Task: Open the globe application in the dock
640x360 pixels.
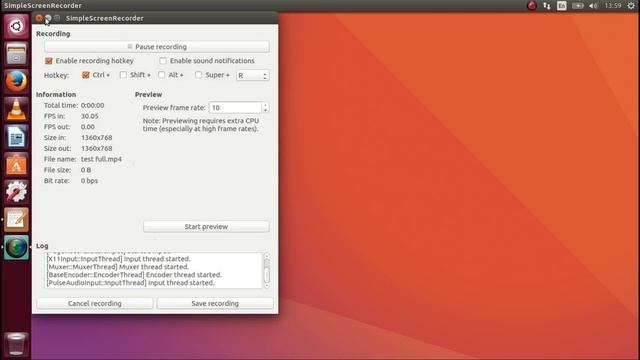Action: point(16,247)
